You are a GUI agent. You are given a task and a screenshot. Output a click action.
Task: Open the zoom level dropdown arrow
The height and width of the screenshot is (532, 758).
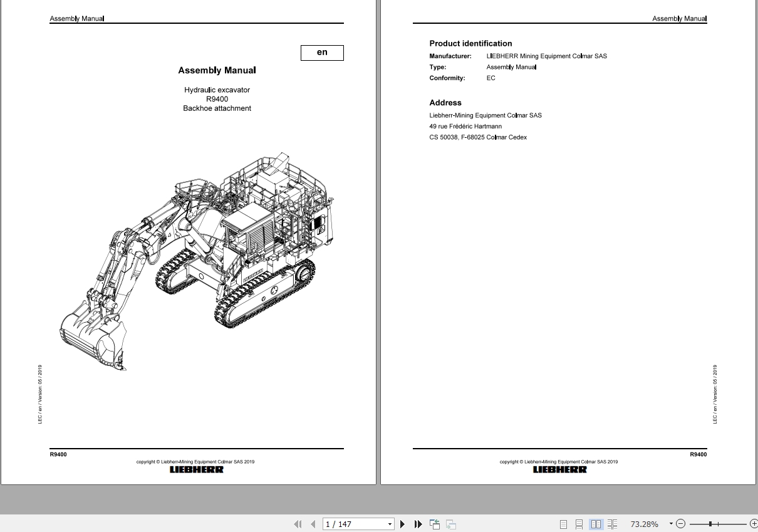tap(671, 524)
